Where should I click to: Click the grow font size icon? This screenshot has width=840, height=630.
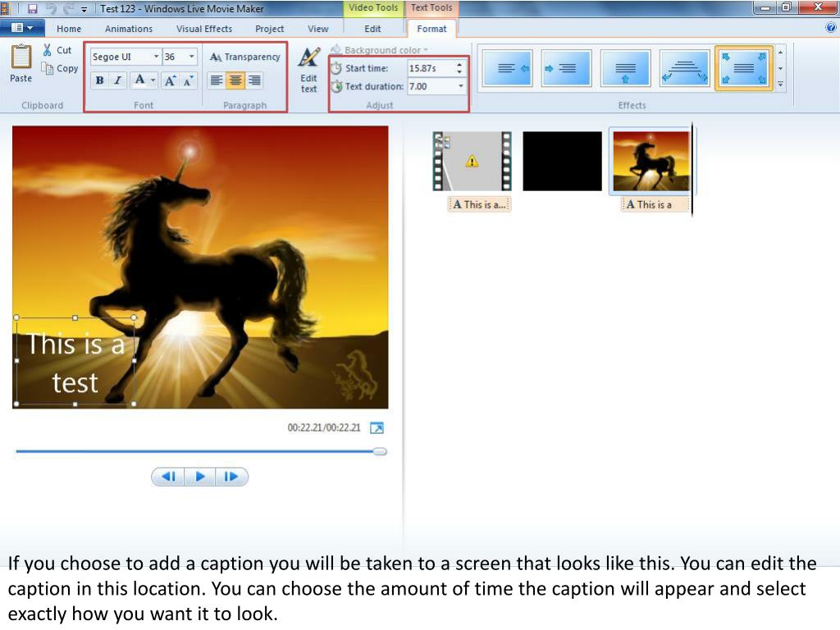click(x=171, y=80)
